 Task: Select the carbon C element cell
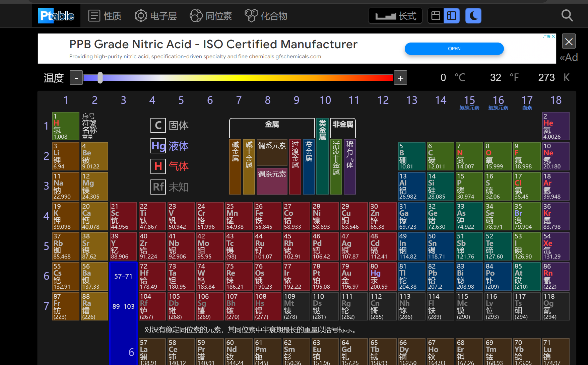[441, 156]
